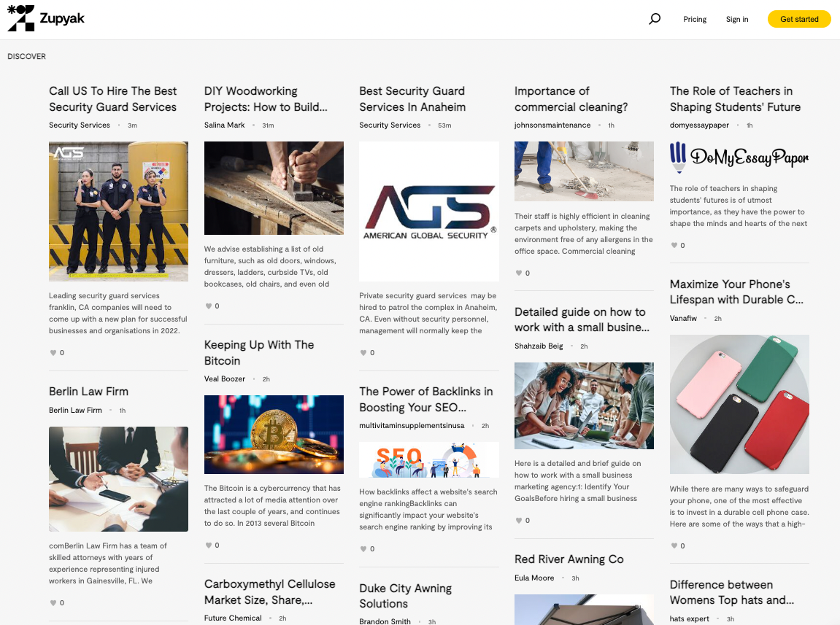Click the text 'We advise establishing a list of old'
Image resolution: width=840 pixels, height=625 pixels.
263,249
